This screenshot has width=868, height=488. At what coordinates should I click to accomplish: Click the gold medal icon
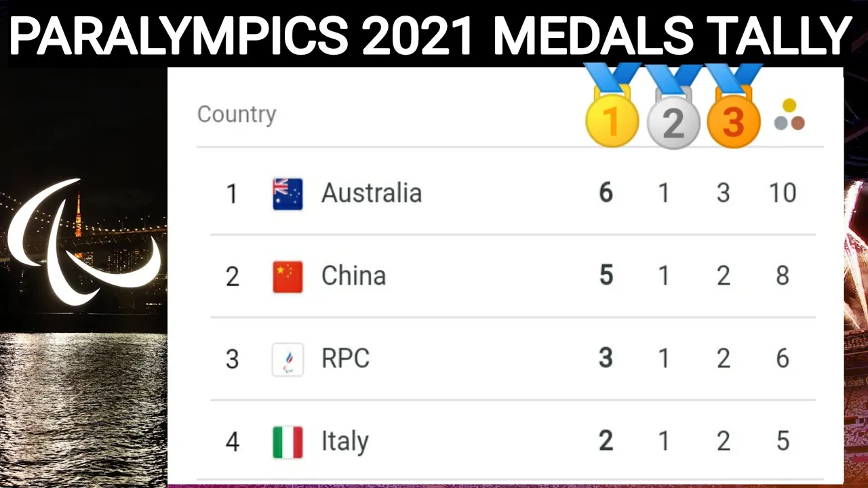(x=612, y=105)
